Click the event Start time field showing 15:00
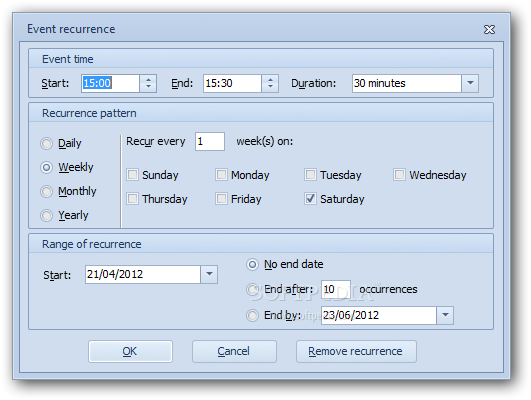This screenshot has width=531, height=400. click(x=110, y=83)
